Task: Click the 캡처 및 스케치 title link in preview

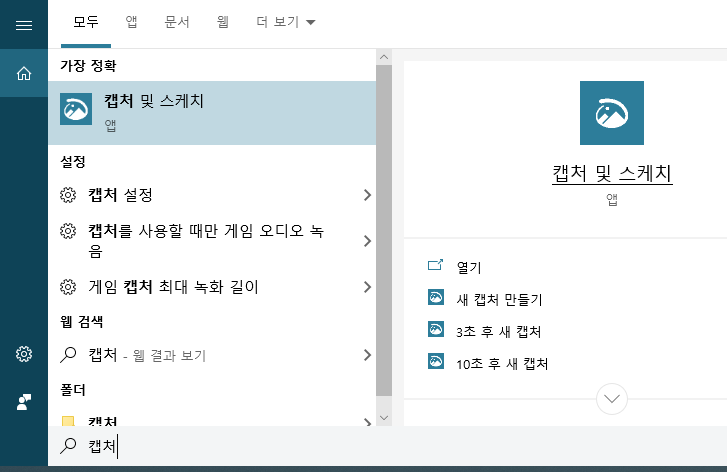Action: click(612, 173)
